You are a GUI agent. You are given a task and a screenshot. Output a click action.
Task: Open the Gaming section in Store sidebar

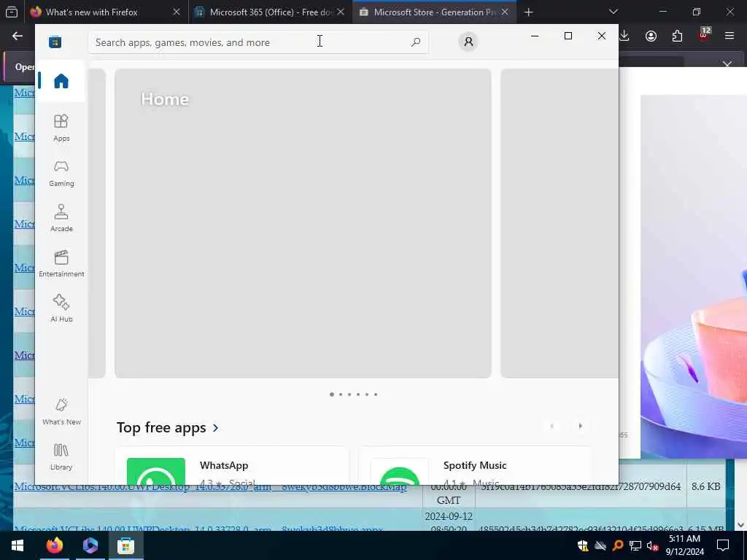tap(61, 173)
